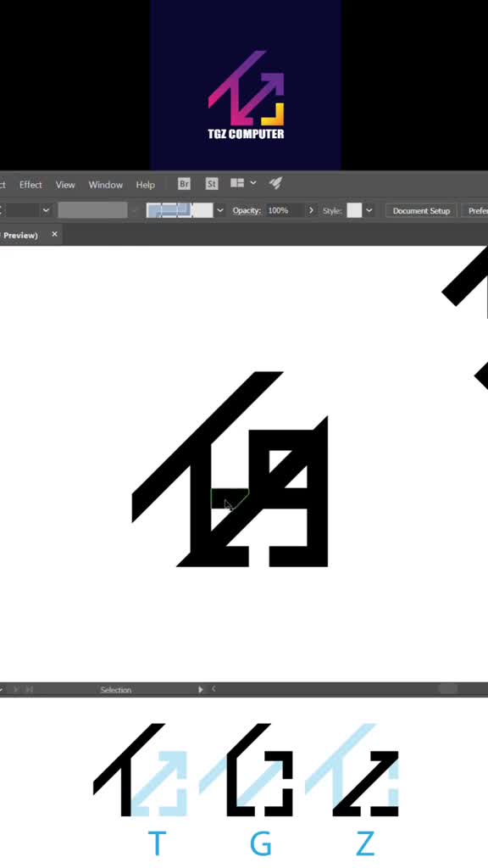Screen dimensions: 488x868
Task: Click the scroll left arrow in status bar
Action: tap(213, 689)
